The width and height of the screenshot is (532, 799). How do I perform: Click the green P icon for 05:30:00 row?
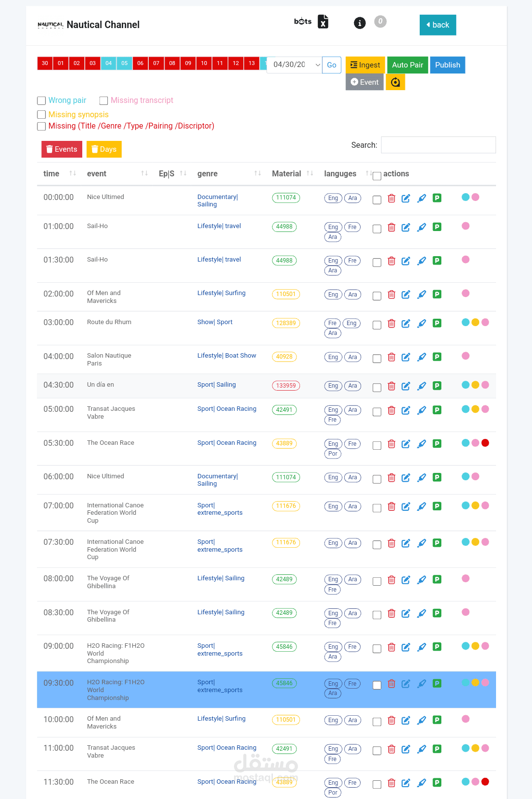(437, 444)
